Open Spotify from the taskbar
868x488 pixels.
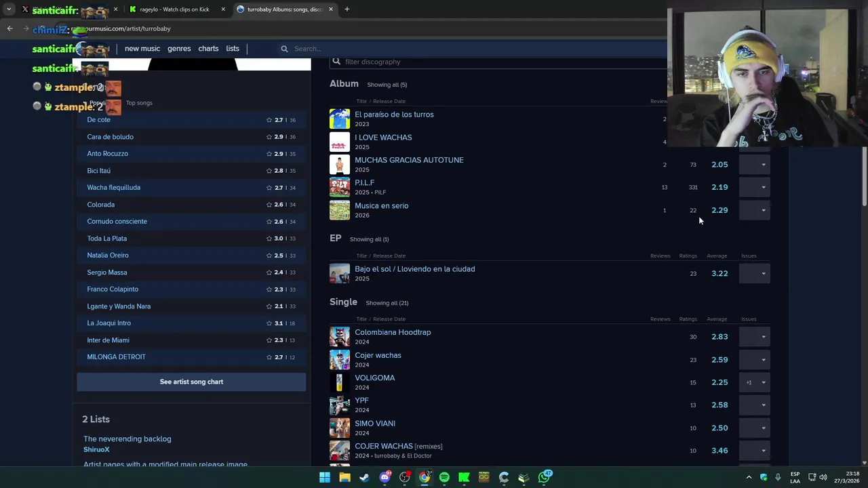[444, 477]
